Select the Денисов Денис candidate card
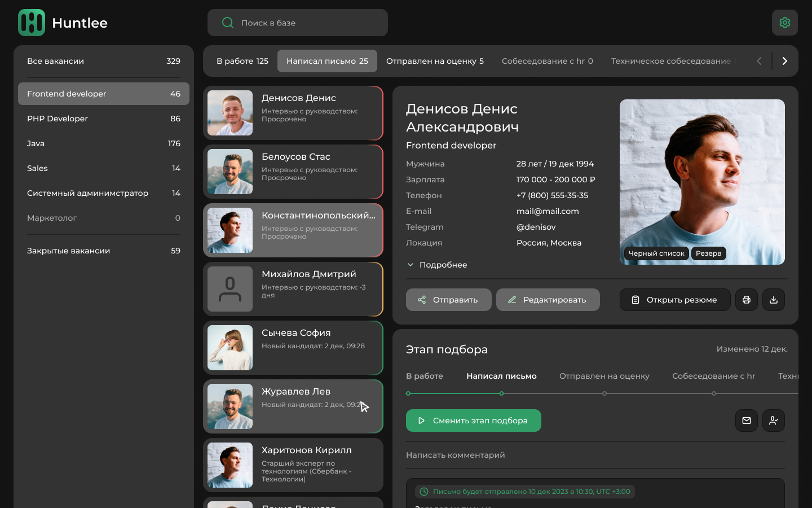 click(293, 113)
